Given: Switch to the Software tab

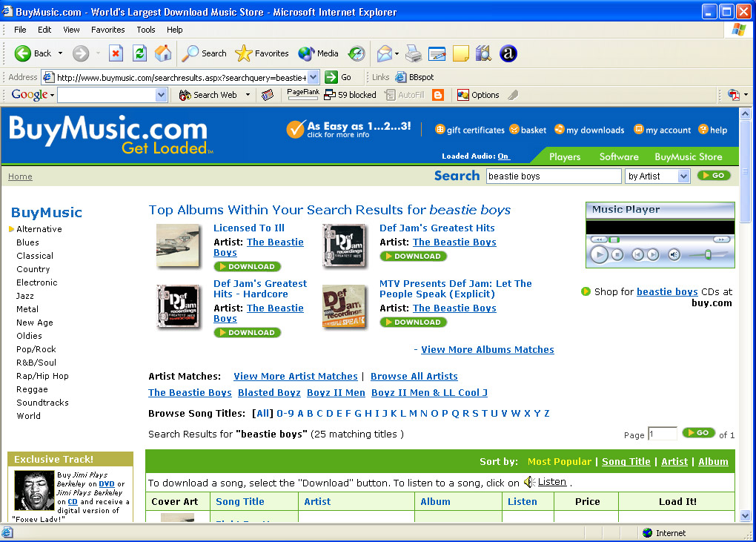Looking at the screenshot, I should pos(619,156).
